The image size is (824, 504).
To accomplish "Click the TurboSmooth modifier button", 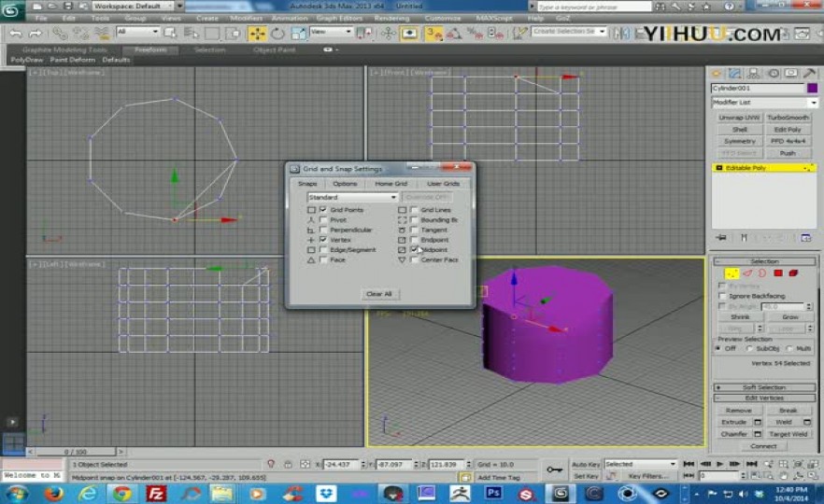I will pos(788,118).
